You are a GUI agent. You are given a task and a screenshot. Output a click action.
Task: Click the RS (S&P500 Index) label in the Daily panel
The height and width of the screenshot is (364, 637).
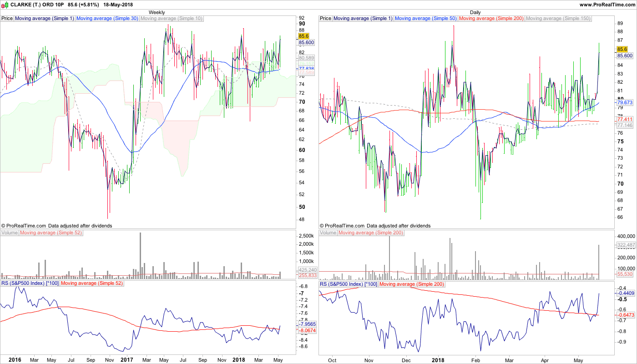click(x=349, y=284)
